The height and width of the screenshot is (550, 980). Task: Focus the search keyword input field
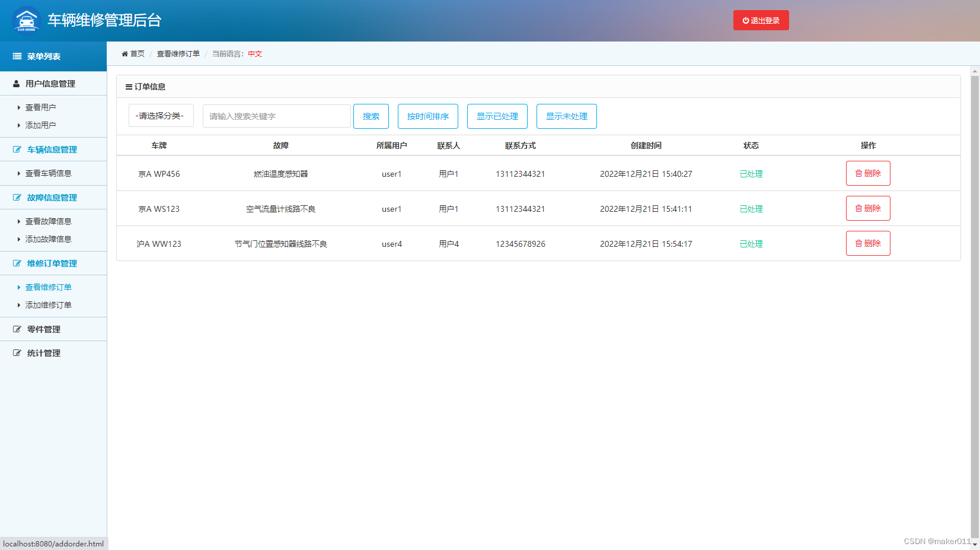(276, 116)
